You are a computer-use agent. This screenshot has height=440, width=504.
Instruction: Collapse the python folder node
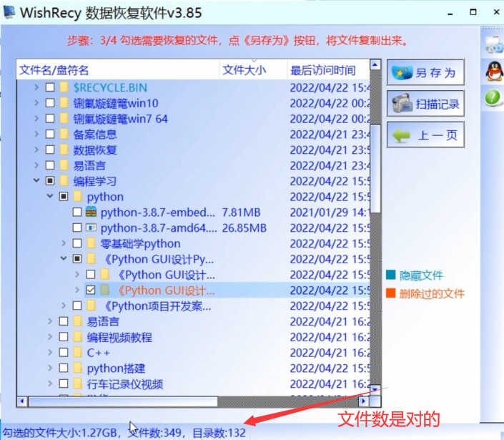(50, 195)
